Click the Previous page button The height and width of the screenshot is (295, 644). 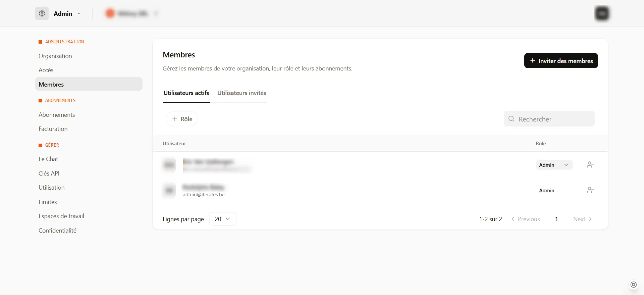pyautogui.click(x=525, y=219)
